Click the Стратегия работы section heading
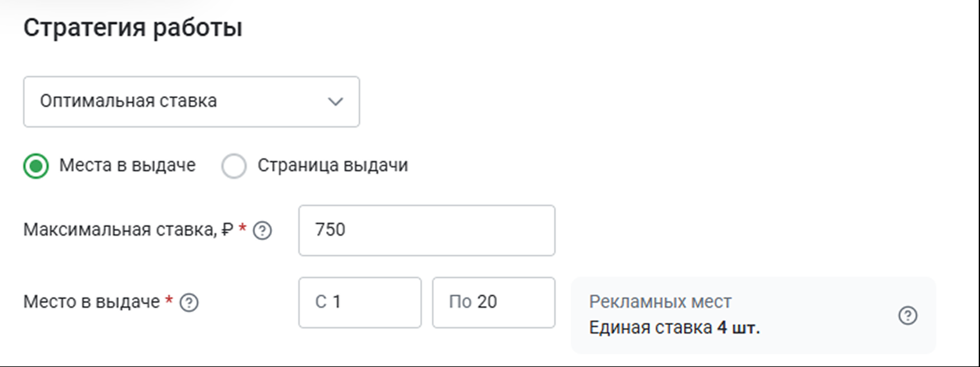The height and width of the screenshot is (367, 980). (x=132, y=29)
